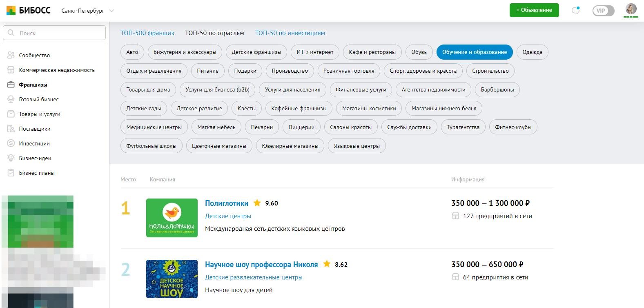Click the + Объявление button
The height and width of the screenshot is (308, 644).
click(534, 10)
